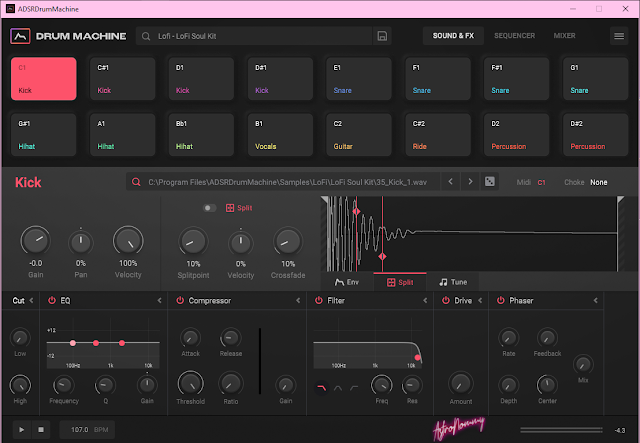This screenshot has height=443, width=640.
Task: Open the Tune tab under waveform
Action: click(453, 282)
